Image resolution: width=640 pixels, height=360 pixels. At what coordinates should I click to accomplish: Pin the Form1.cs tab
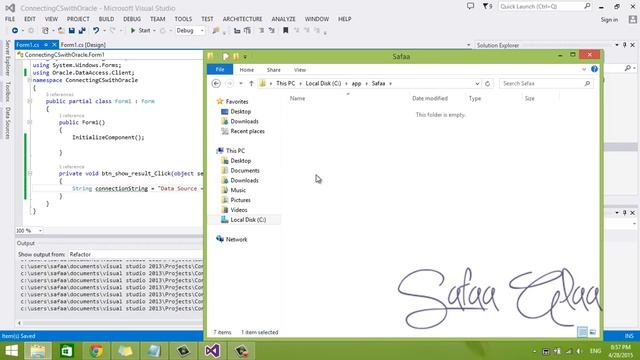(46, 45)
